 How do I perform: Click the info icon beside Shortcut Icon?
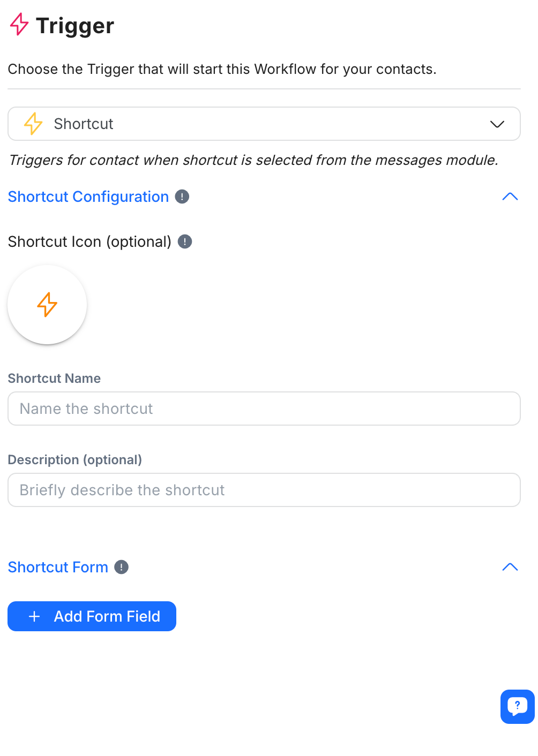185,241
